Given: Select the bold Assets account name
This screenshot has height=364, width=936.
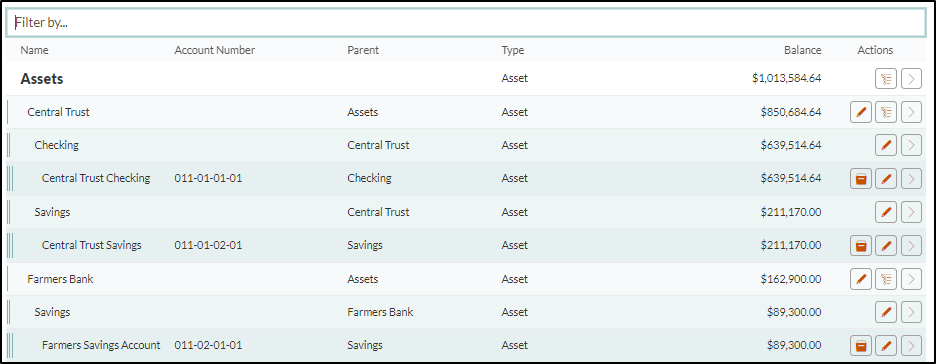Looking at the screenshot, I should pos(42,79).
